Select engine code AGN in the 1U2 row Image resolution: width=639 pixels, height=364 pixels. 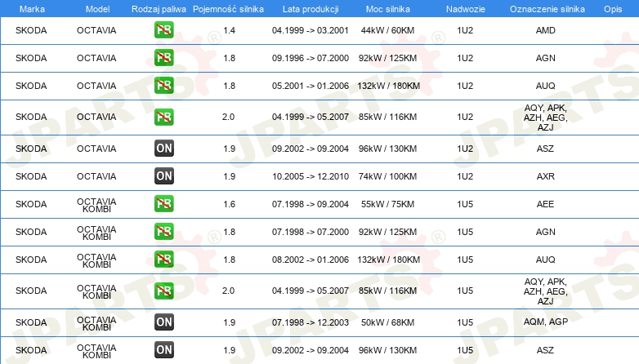545,58
